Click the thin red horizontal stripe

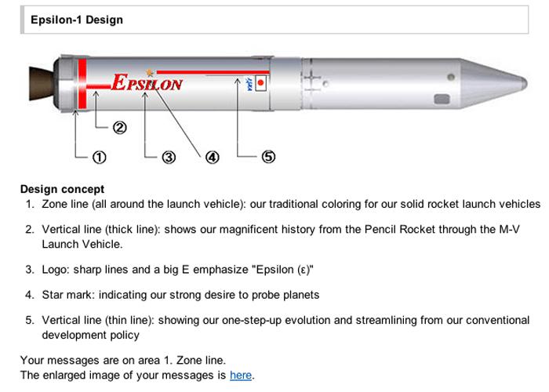(213, 72)
